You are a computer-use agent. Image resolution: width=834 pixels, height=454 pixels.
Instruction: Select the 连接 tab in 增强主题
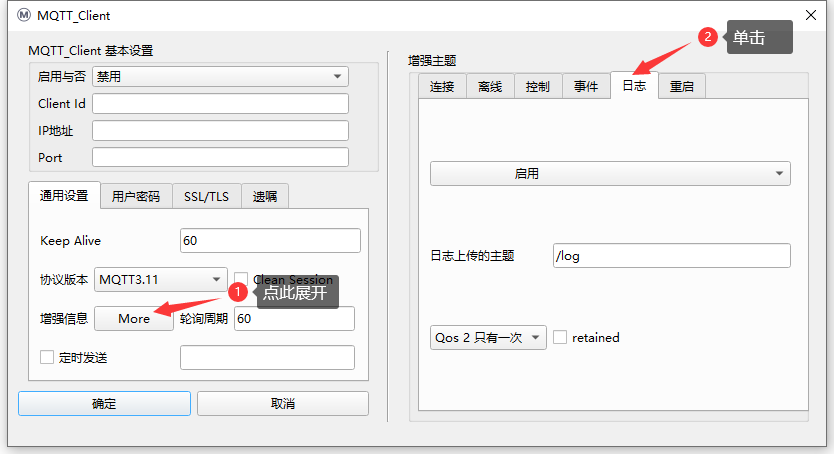coord(442,86)
